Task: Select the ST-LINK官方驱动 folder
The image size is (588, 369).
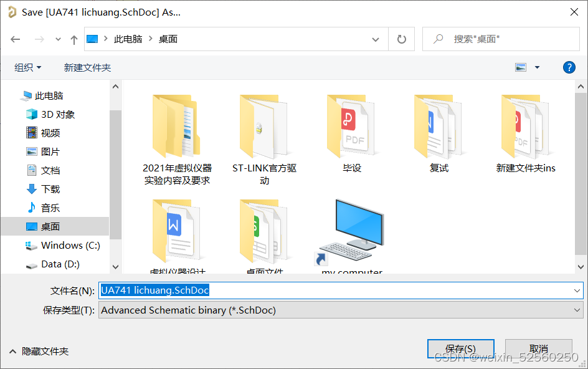Action: coord(264,140)
